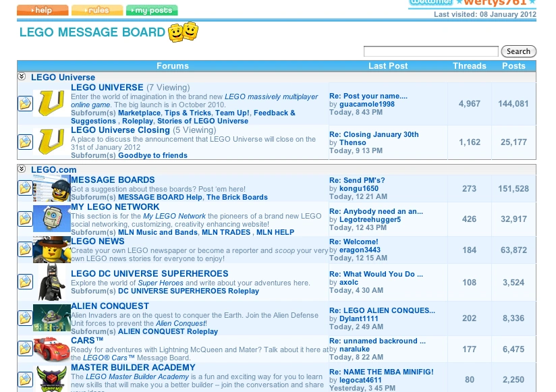The width and height of the screenshot is (556, 392).
Task: Open last post Re: Closing January 30th
Action: click(374, 134)
